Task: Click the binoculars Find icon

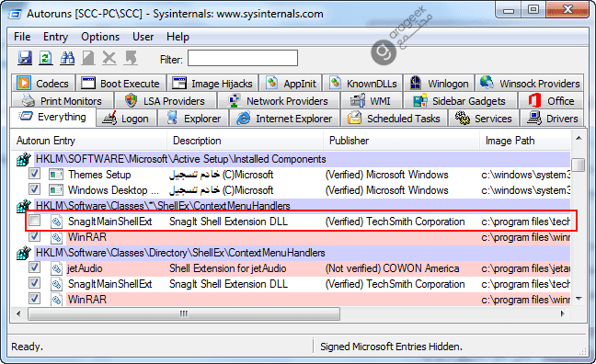Action: (67, 58)
